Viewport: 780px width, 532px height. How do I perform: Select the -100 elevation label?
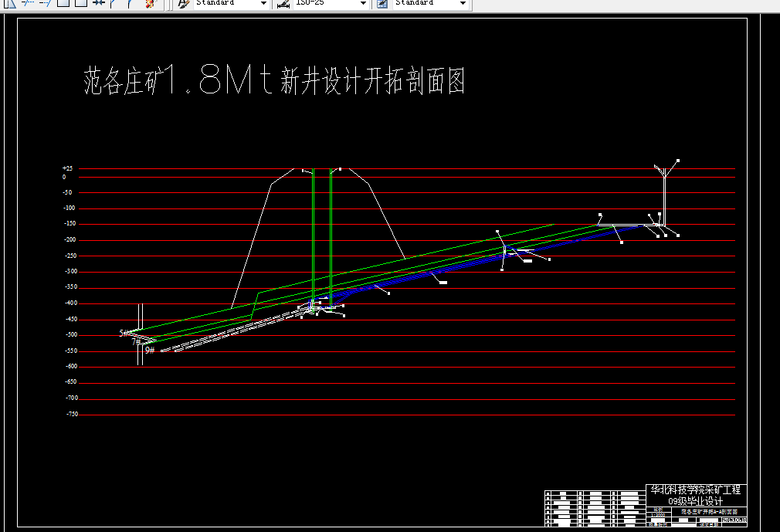[70, 208]
